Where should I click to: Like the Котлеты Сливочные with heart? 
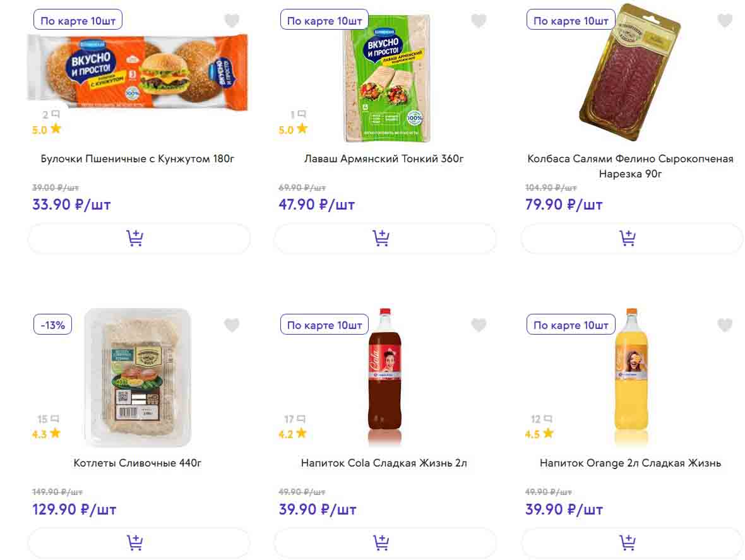pos(232,325)
